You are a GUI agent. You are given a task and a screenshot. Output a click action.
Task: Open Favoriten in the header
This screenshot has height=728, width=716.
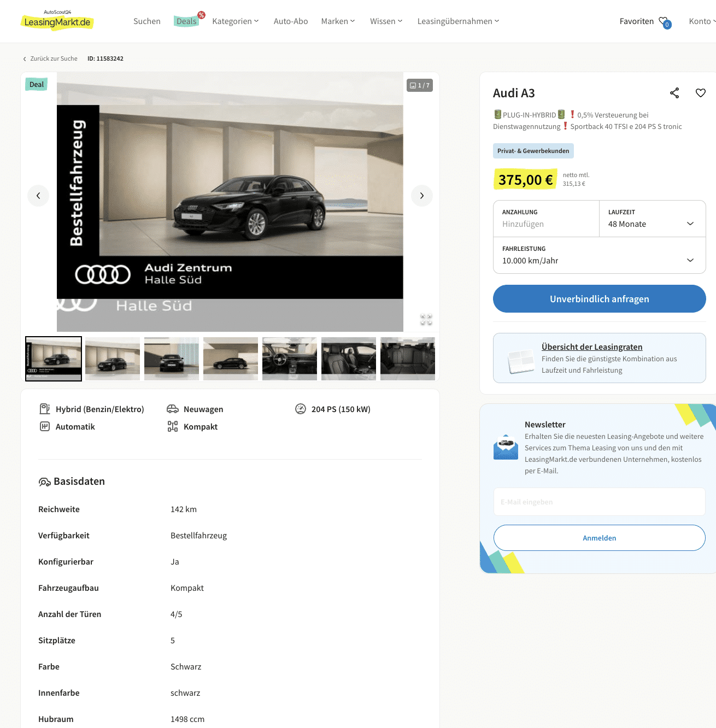636,21
